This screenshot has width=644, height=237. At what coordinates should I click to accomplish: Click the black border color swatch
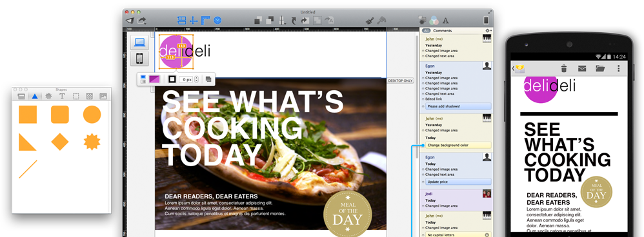pos(172,79)
